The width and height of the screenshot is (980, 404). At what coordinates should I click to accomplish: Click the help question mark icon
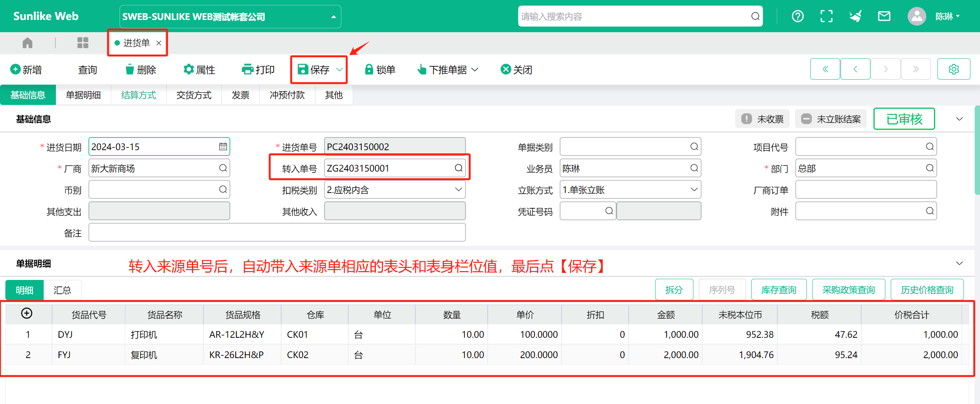(x=798, y=16)
